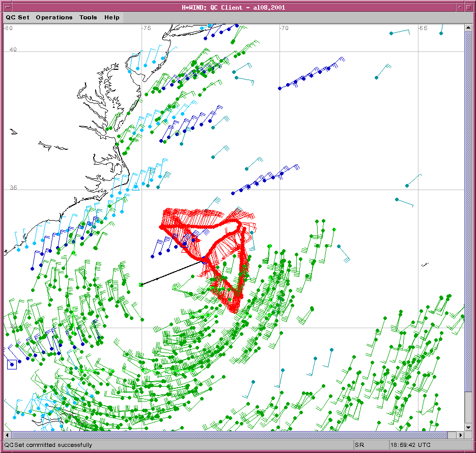The width and height of the screenshot is (476, 453).
Task: Open the Operations menu
Action: pos(54,17)
